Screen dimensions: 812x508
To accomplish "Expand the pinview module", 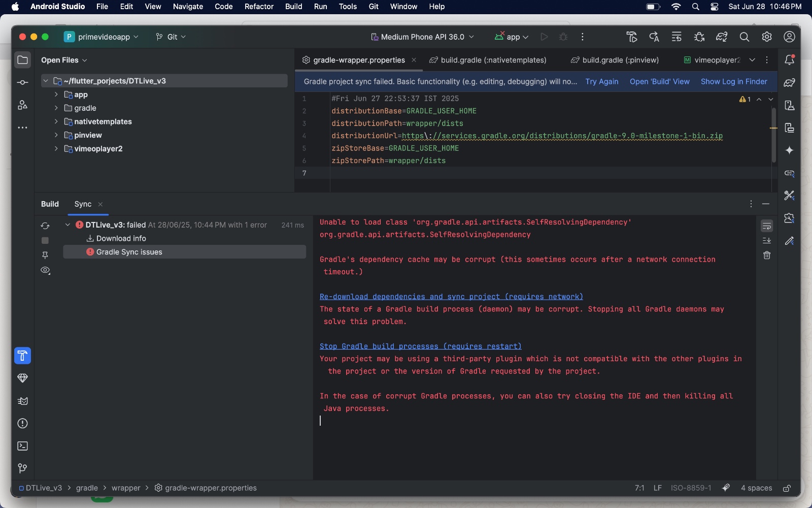I will click(56, 135).
